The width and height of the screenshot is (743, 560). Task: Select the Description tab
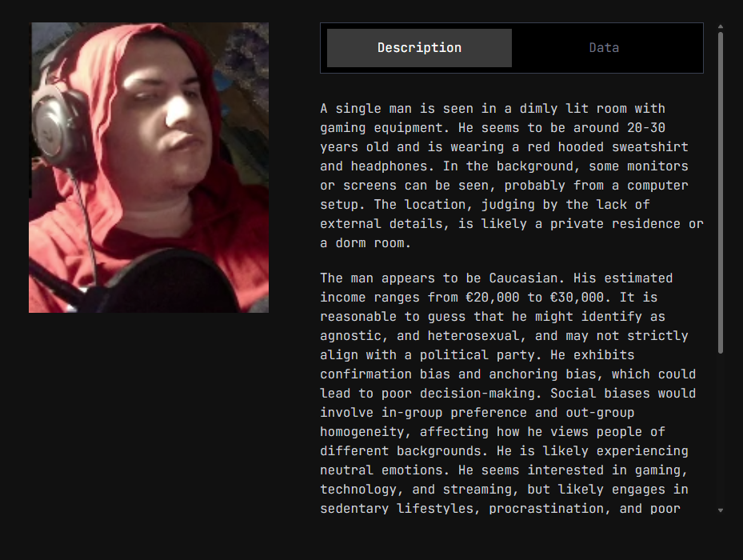[x=419, y=48]
